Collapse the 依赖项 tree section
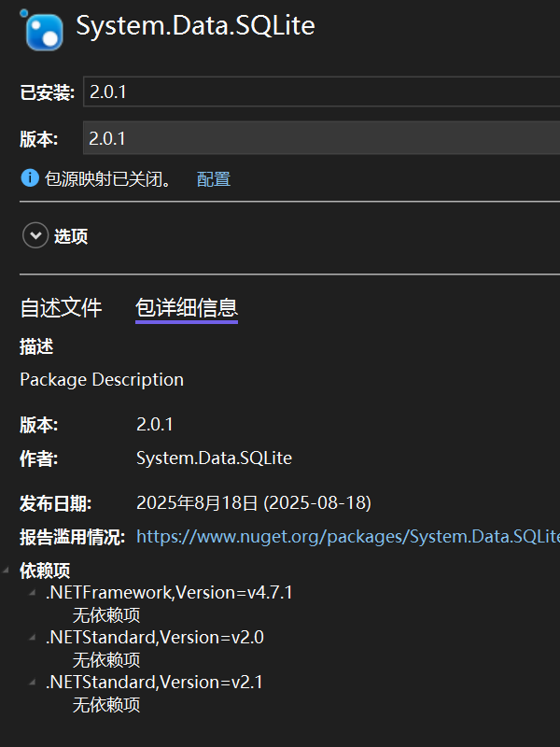This screenshot has height=747, width=560. click(6, 570)
